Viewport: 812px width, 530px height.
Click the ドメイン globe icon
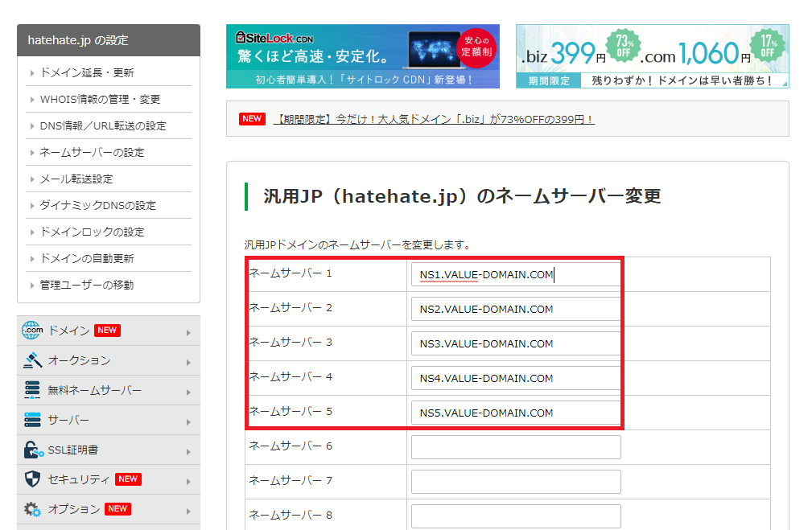point(31,331)
